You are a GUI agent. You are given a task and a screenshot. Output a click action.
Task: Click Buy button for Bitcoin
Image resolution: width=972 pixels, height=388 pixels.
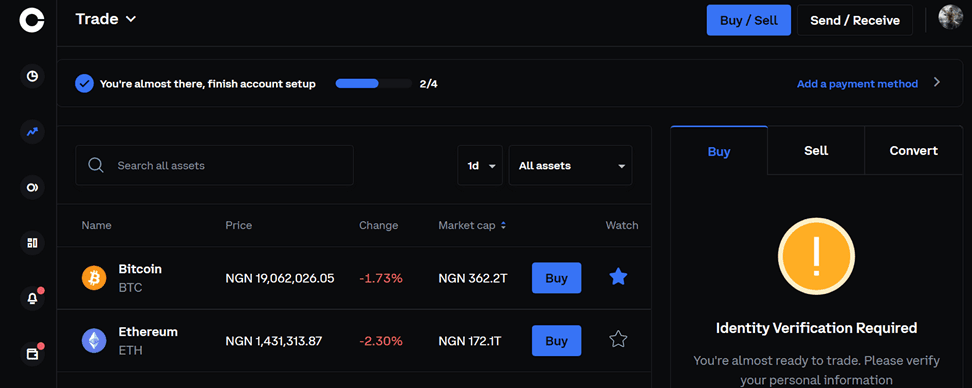[x=557, y=278]
